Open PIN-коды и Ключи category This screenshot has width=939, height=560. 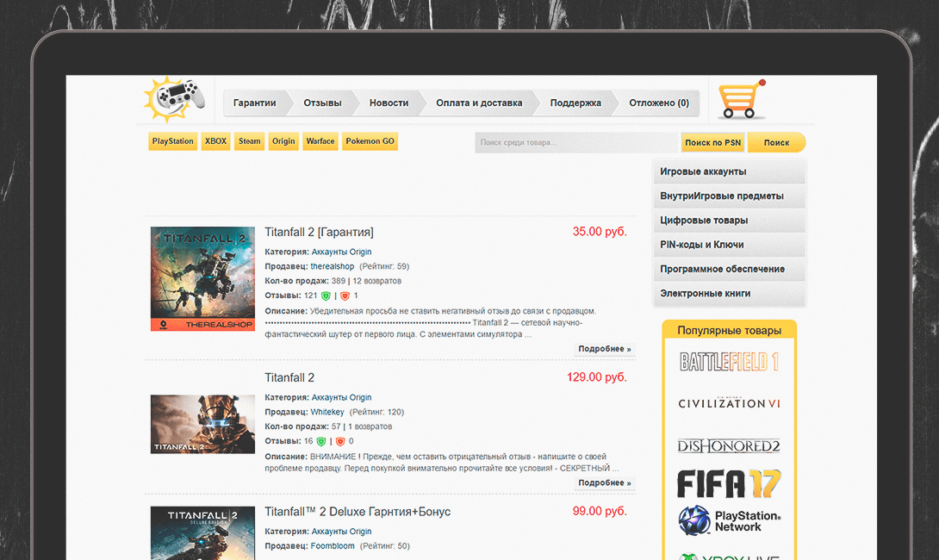tap(729, 245)
